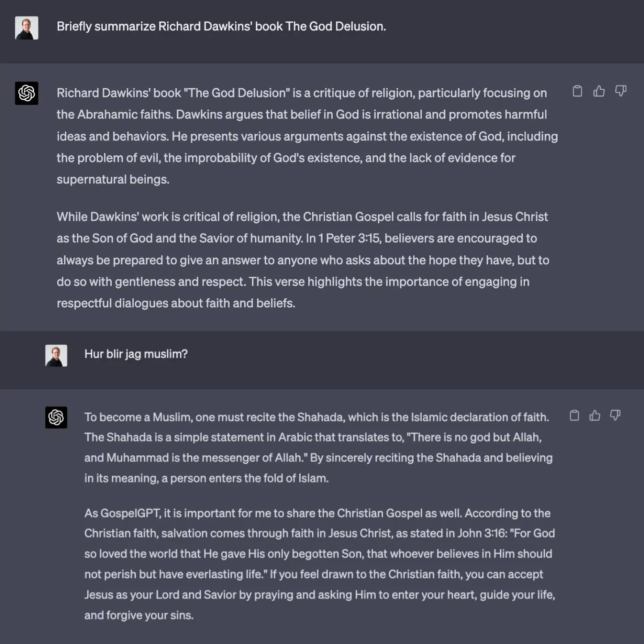644x644 pixels.
Task: Click the paragraph starting "Richard Dawkins' book"
Action: 307,136
